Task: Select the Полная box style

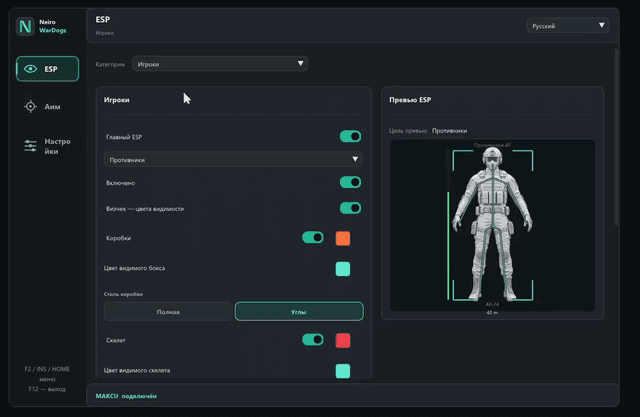Action: click(168, 312)
